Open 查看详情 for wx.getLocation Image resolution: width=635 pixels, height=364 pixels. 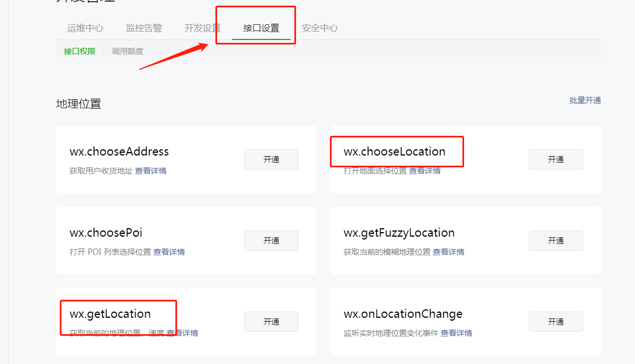click(182, 333)
